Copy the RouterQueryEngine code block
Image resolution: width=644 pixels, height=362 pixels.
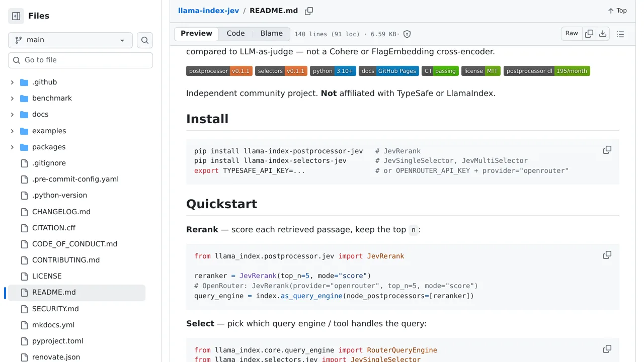[607, 349]
